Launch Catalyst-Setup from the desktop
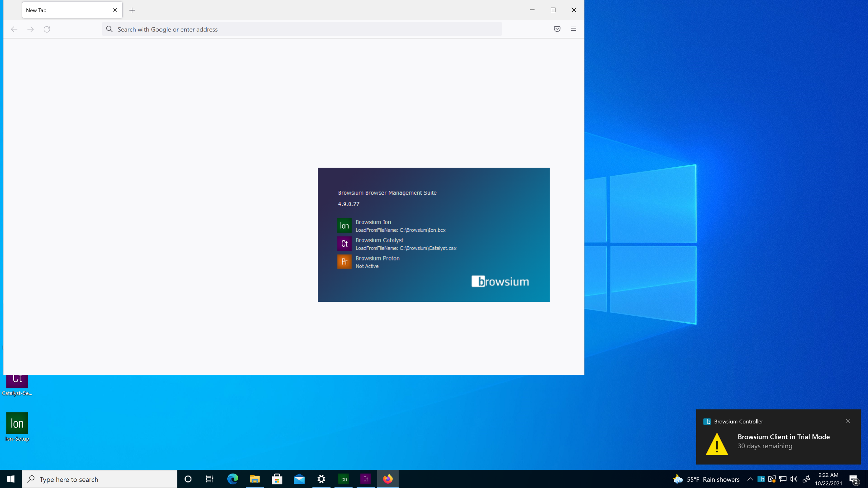868x488 pixels. [17, 382]
